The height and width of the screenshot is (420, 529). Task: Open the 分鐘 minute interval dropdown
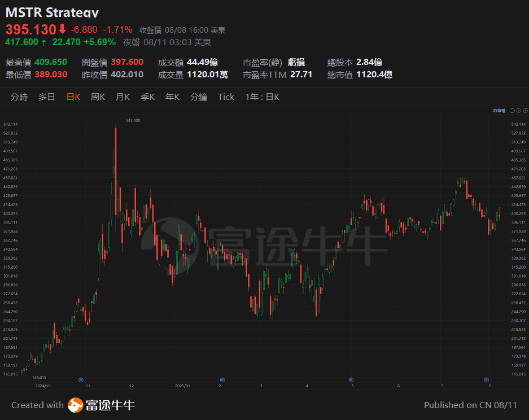[198, 97]
